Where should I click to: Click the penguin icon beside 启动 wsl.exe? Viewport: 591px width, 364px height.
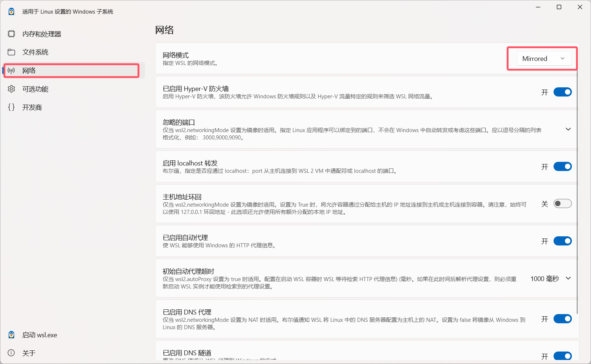(x=11, y=335)
